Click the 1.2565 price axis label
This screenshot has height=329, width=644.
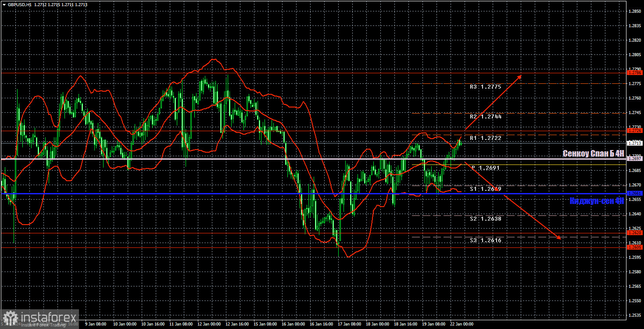[635, 286]
